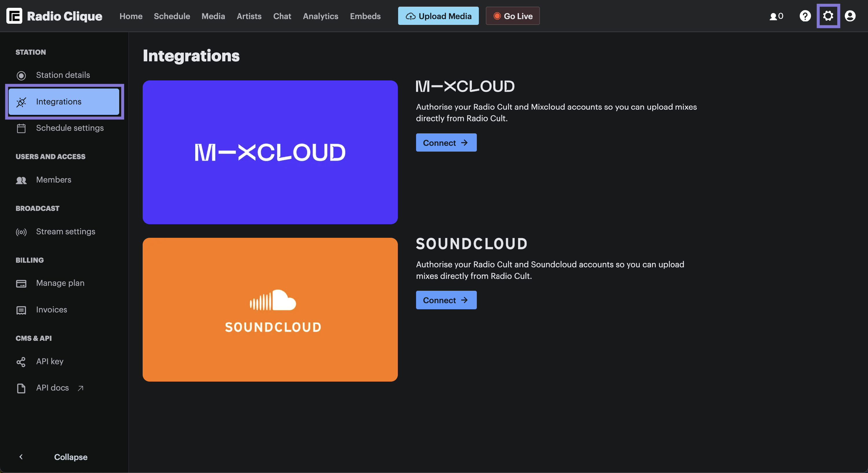Click the Go Live button
The image size is (868, 473).
click(512, 16)
